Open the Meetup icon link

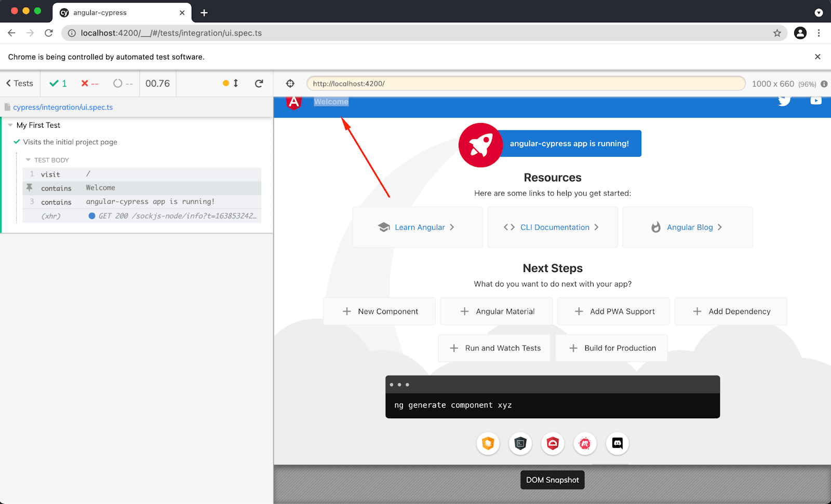coord(585,443)
